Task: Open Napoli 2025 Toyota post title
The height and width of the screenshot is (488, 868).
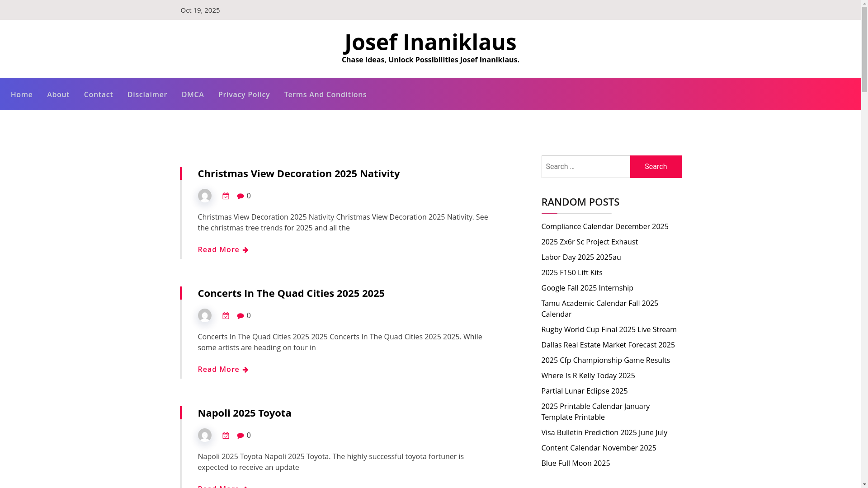Action: click(245, 413)
